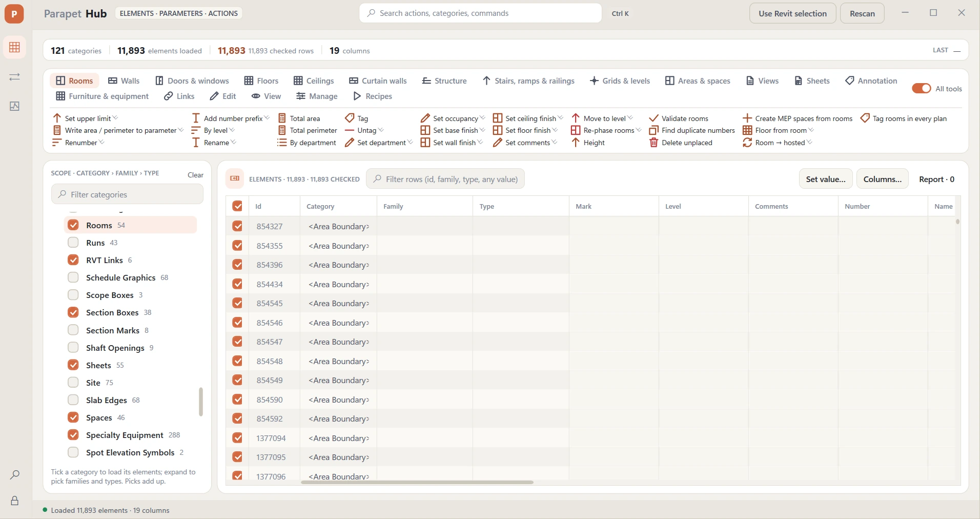Expand the Set upper limit dropdown

tap(115, 118)
